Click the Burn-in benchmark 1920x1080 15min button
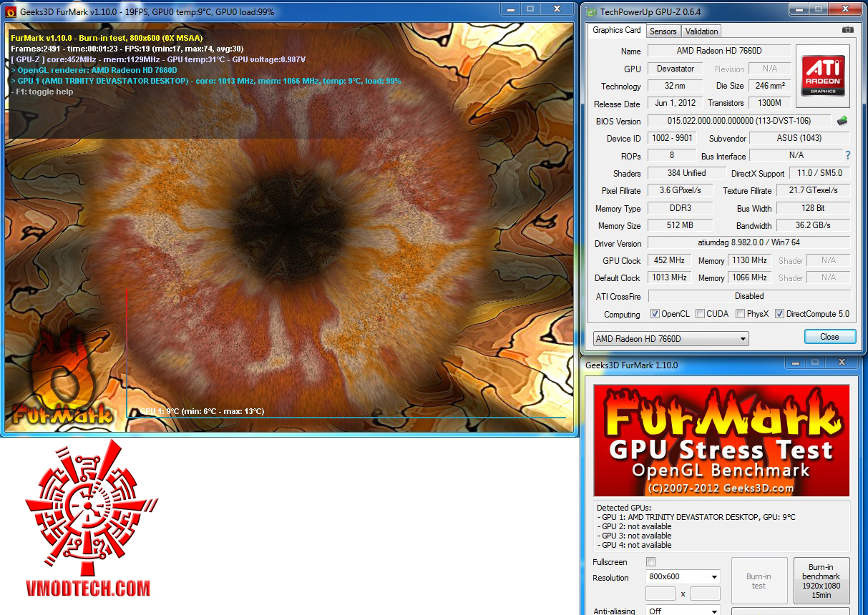Image resolution: width=868 pixels, height=615 pixels. click(x=821, y=581)
